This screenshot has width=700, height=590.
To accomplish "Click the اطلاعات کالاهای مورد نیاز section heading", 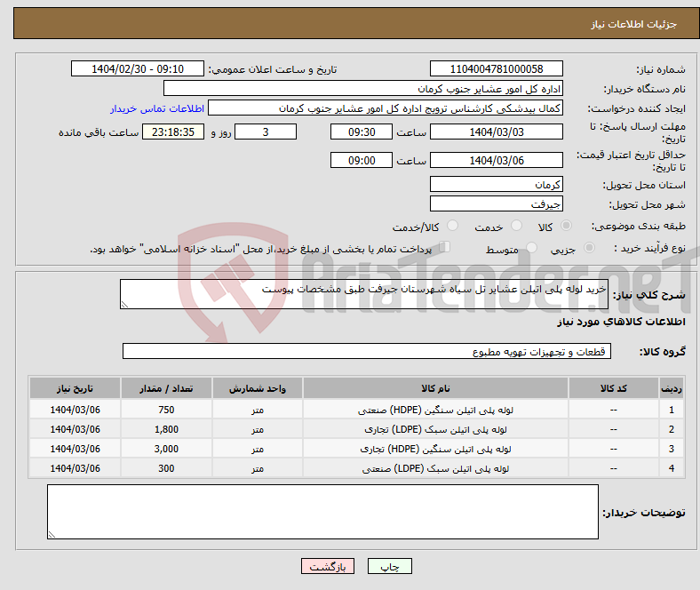I will tap(621, 322).
